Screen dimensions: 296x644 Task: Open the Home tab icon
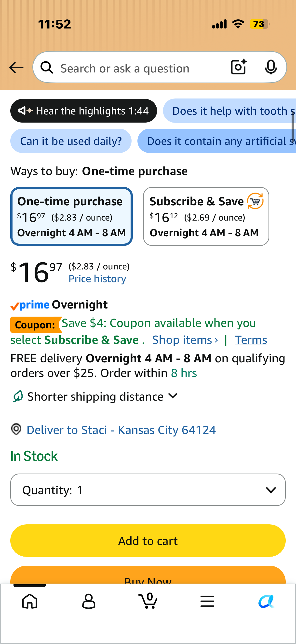[x=30, y=601]
